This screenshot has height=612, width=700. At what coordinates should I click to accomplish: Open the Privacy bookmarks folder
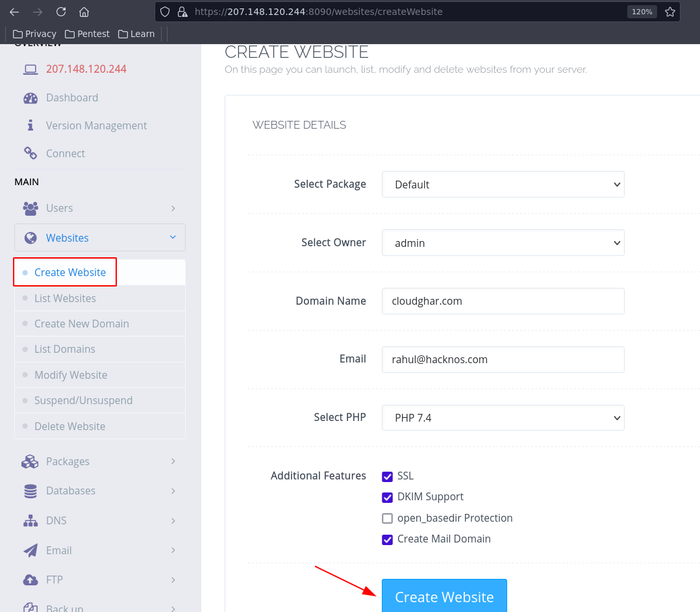click(35, 34)
